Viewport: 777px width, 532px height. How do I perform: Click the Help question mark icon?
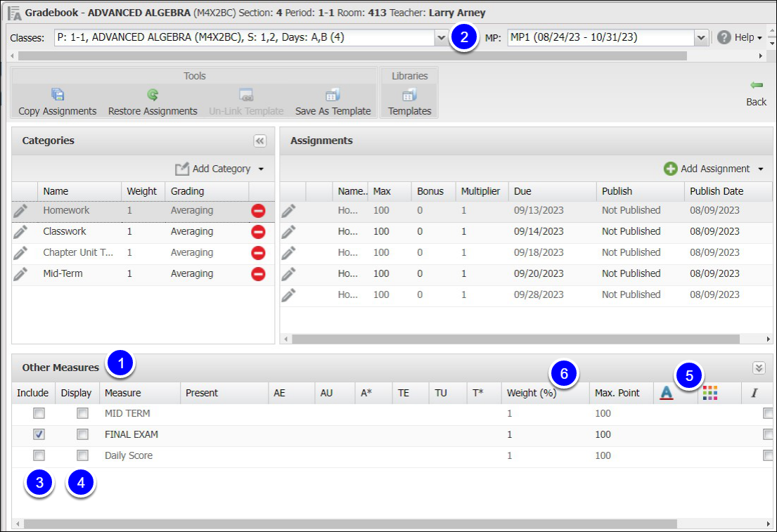[x=724, y=37]
